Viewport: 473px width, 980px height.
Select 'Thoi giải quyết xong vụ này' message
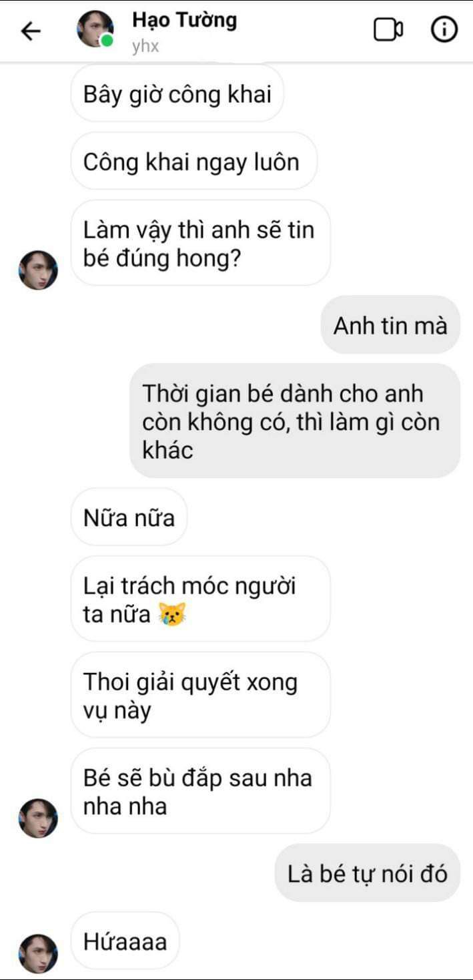pos(200,694)
